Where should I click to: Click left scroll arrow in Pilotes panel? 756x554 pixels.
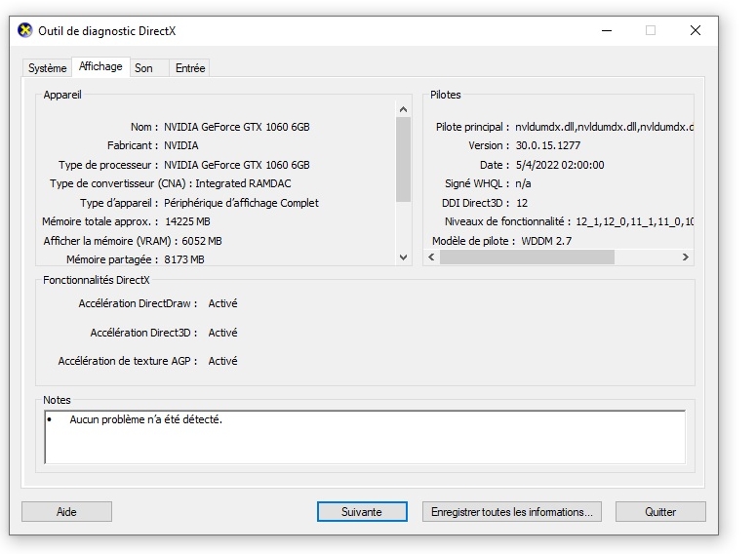pyautogui.click(x=431, y=257)
